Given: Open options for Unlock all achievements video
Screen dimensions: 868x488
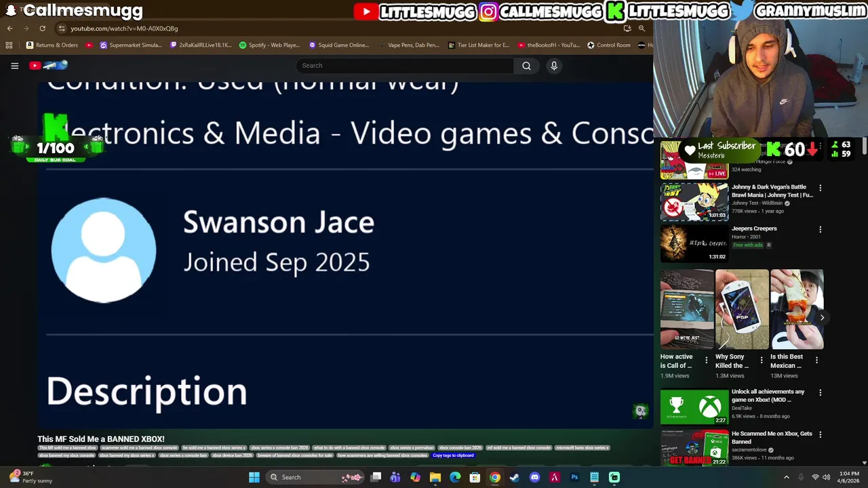Looking at the screenshot, I should coord(820,392).
